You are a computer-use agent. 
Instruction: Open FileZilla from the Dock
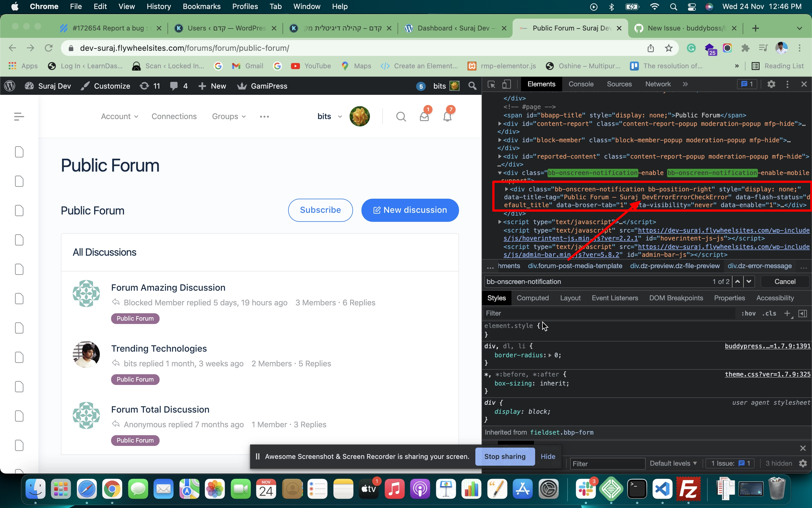click(x=689, y=489)
